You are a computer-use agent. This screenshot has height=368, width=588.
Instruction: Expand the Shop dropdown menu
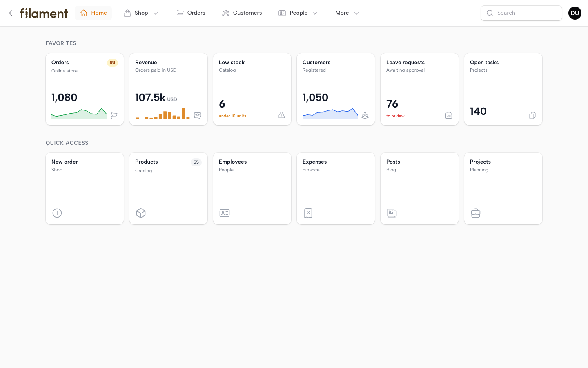point(141,13)
